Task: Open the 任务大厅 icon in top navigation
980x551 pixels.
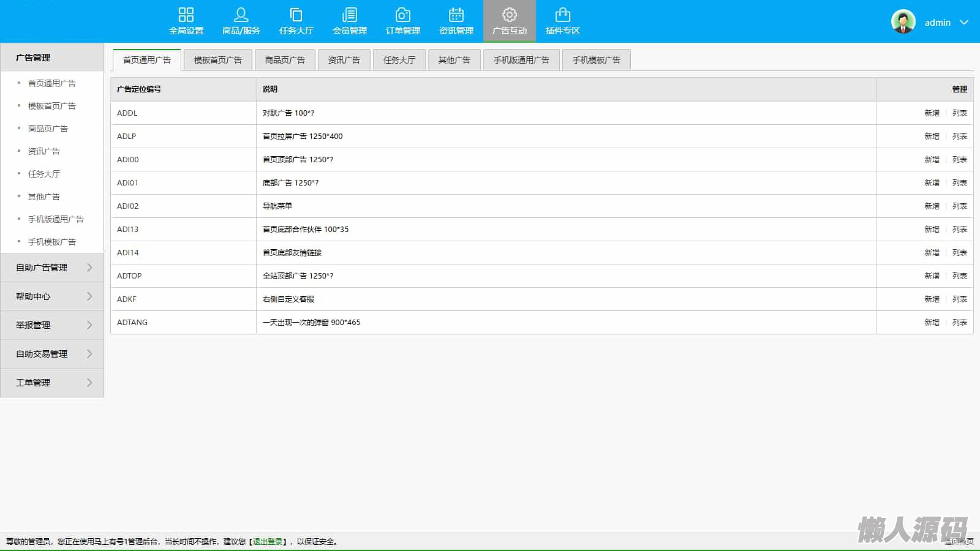Action: point(296,15)
